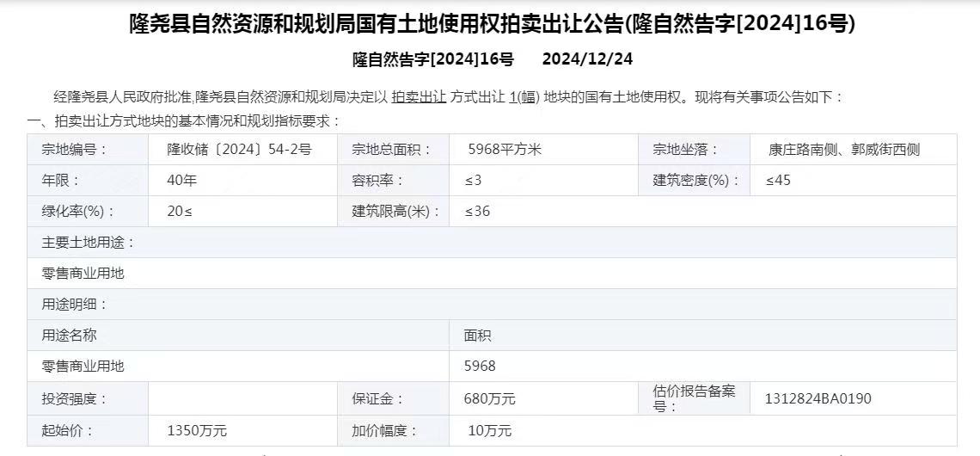Click the 40年 term value

181,181
